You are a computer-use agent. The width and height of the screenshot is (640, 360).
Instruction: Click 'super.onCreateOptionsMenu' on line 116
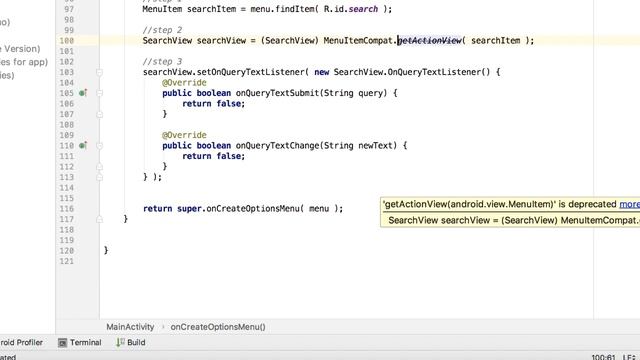tap(238, 209)
